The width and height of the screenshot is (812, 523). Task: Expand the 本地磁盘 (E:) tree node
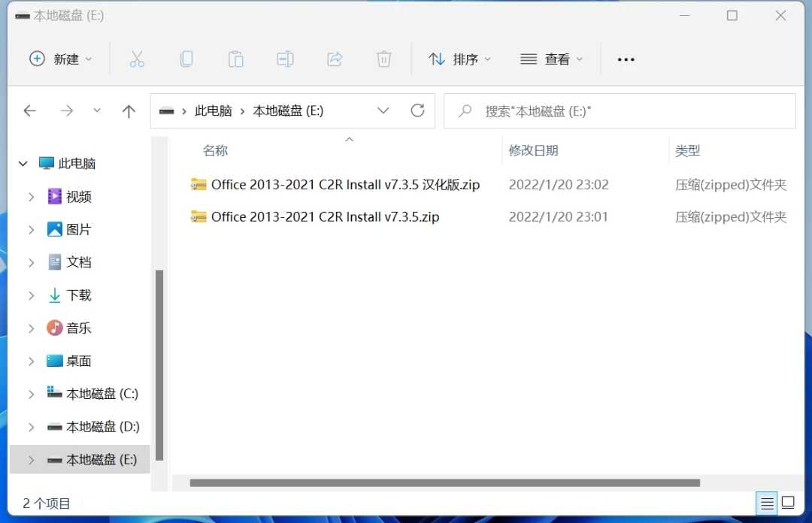pos(31,460)
